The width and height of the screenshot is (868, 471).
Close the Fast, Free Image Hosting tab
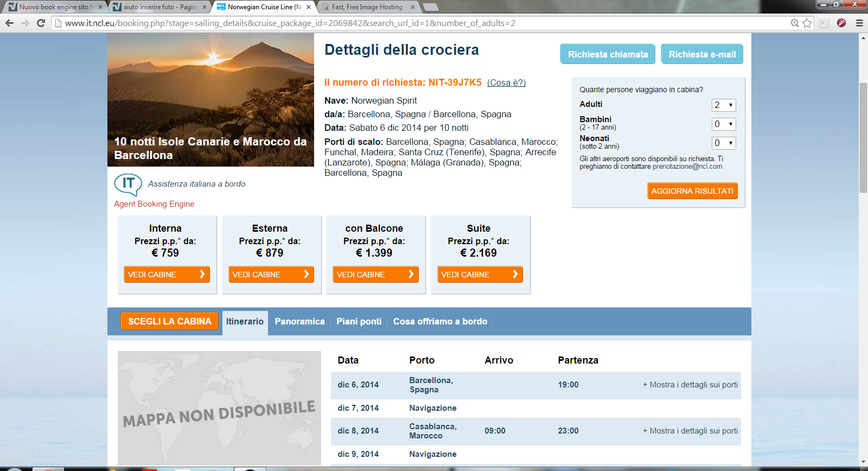(413, 7)
